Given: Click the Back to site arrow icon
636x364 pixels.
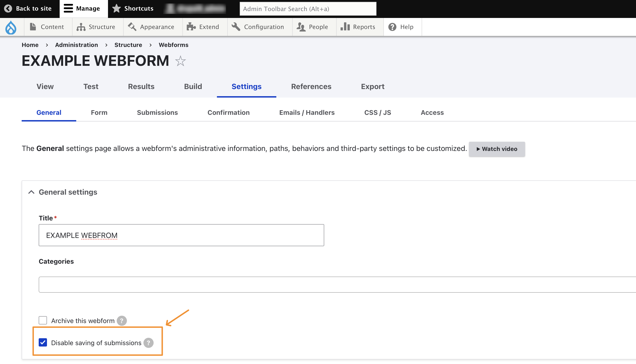Looking at the screenshot, I should 8,9.
